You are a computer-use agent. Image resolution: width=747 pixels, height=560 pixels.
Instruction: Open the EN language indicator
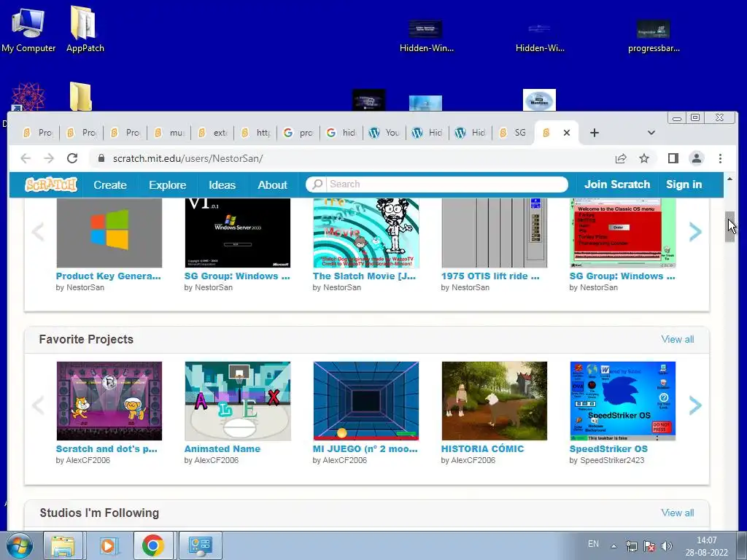pyautogui.click(x=593, y=544)
